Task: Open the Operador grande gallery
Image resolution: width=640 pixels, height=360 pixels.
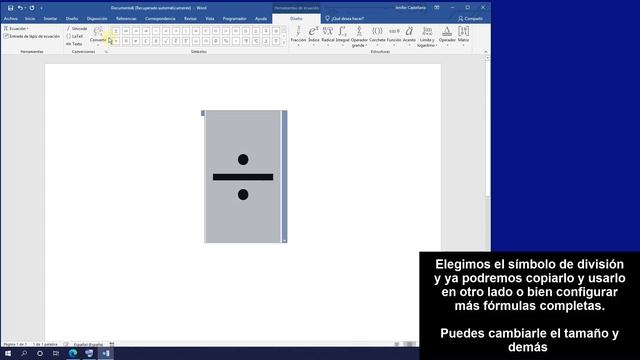Action: coord(359,36)
